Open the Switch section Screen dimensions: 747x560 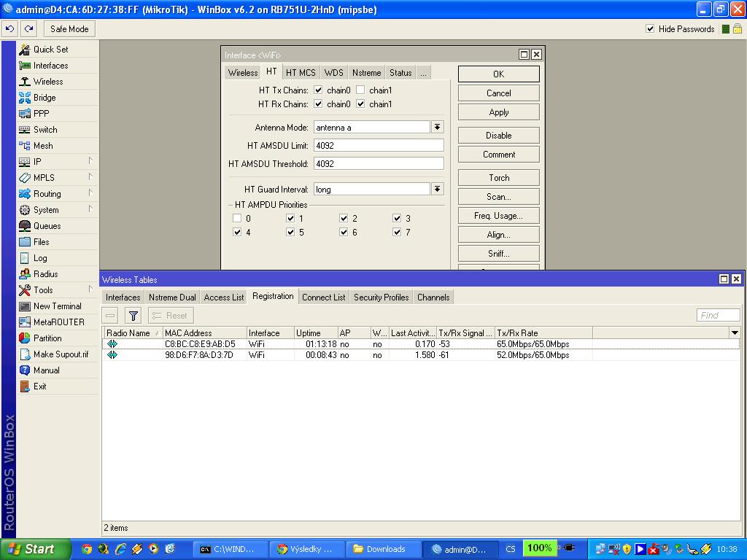pyautogui.click(x=44, y=130)
